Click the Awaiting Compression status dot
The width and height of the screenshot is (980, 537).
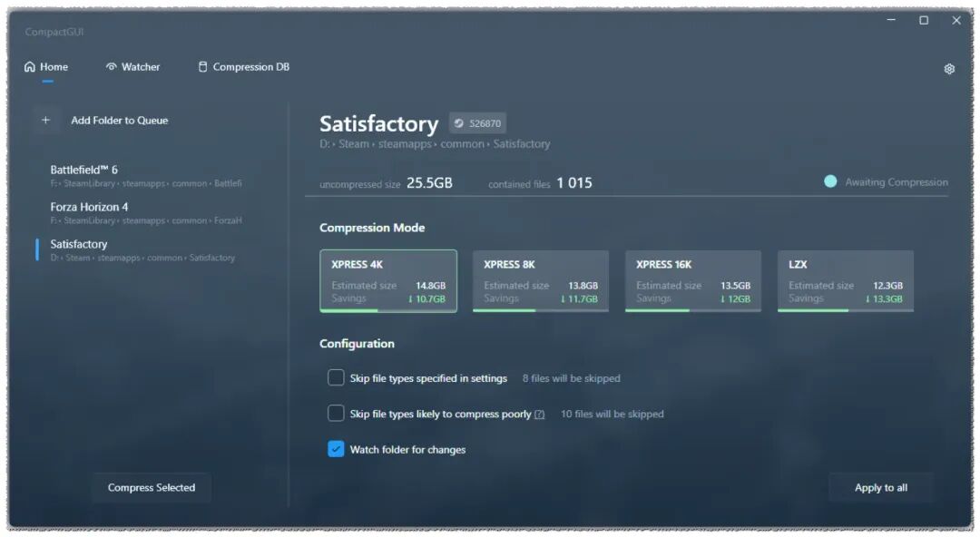[x=830, y=181]
